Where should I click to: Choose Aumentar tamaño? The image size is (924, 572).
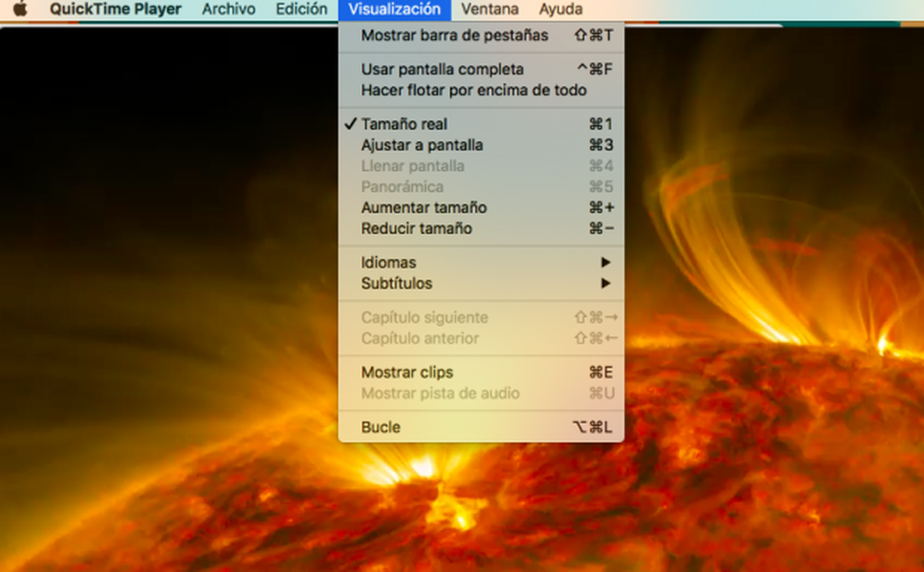[481, 208]
